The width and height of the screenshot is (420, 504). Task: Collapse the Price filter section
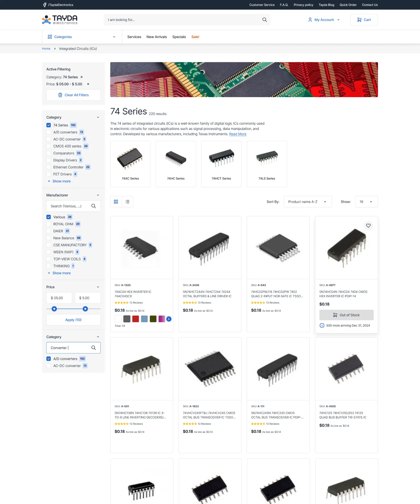click(98, 287)
